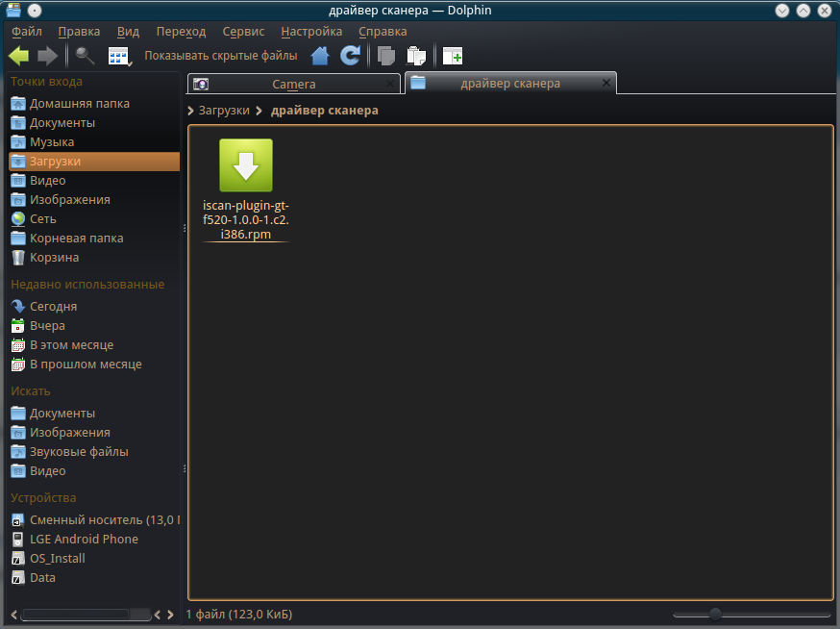Search Видео under Искать
This screenshot has height=629, width=840.
[x=94, y=471]
